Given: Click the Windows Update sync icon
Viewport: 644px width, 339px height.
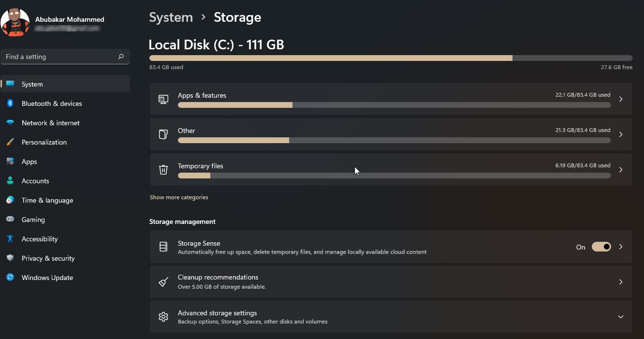Looking at the screenshot, I should [10, 278].
